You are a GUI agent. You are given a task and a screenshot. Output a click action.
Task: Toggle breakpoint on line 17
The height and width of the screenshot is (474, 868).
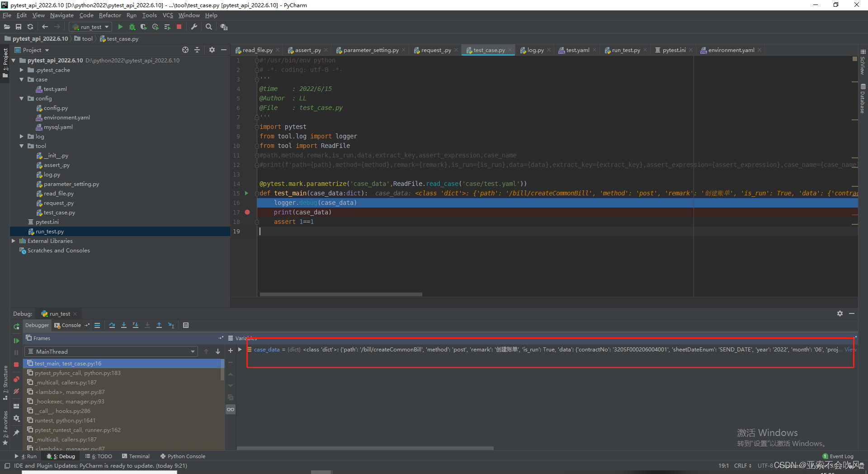247,212
